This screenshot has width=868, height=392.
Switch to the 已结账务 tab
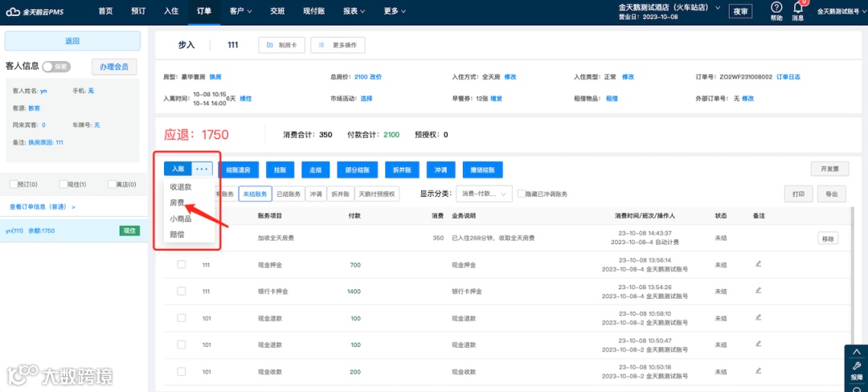point(289,194)
